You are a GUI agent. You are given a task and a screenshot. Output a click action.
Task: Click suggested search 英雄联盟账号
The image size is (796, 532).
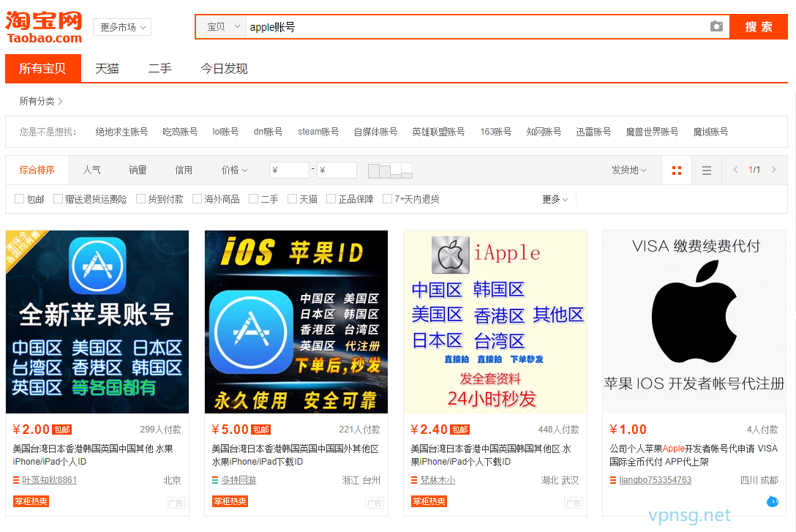pyautogui.click(x=438, y=132)
